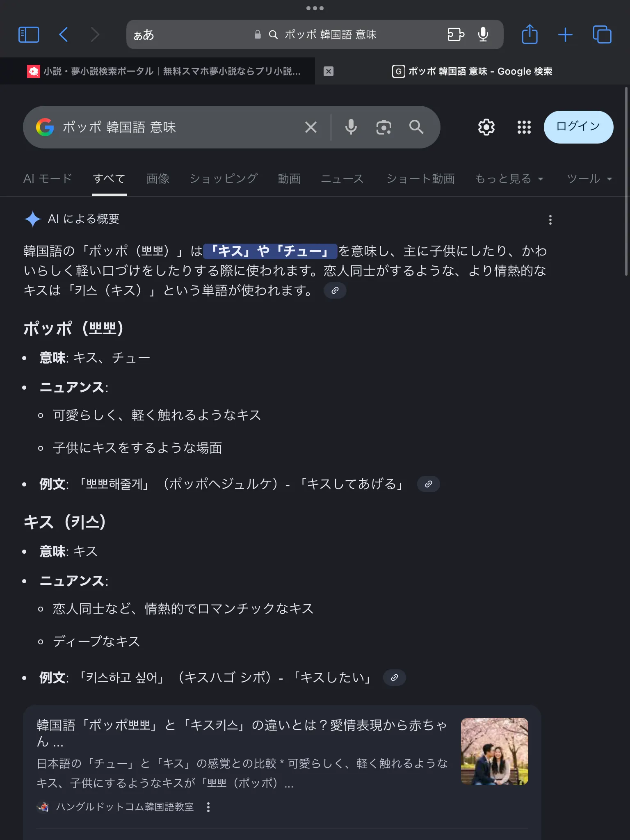Switch to the 画像 tab
The image size is (630, 840).
pyautogui.click(x=158, y=179)
